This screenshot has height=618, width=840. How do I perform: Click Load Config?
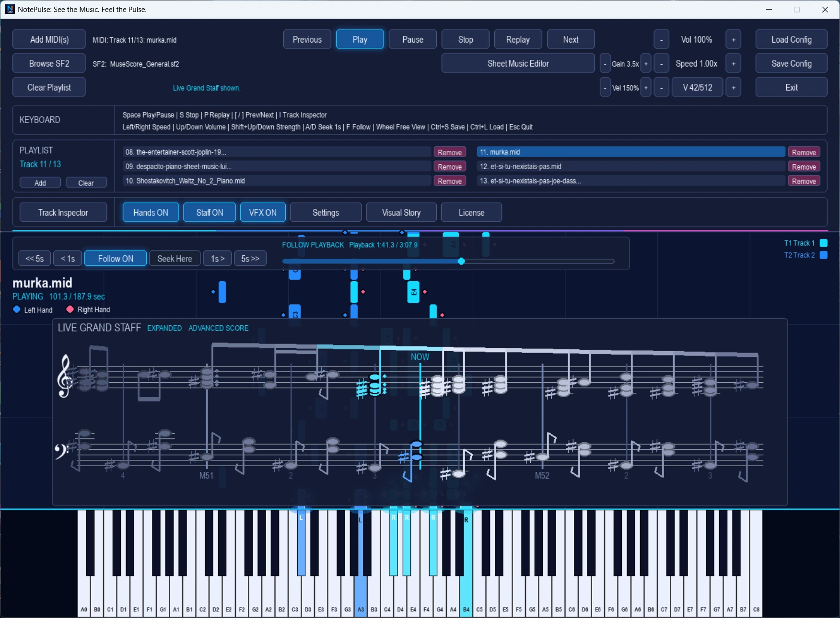[x=792, y=39]
